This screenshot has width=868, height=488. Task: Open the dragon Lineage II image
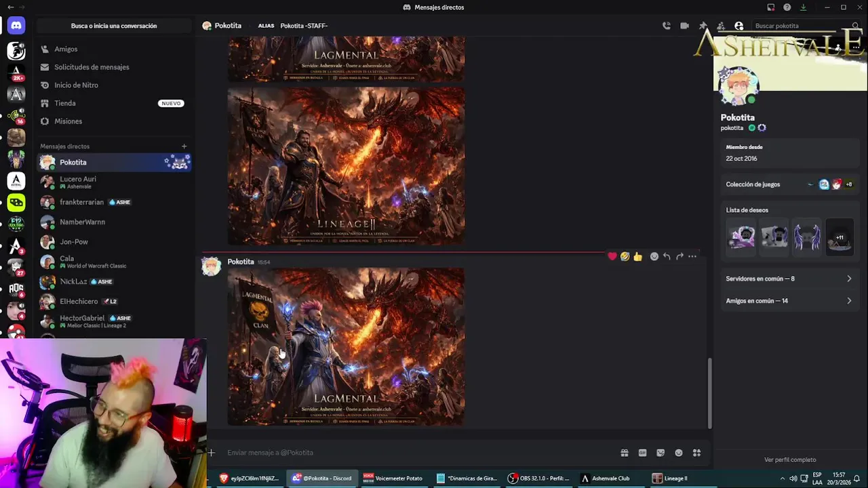pyautogui.click(x=346, y=166)
